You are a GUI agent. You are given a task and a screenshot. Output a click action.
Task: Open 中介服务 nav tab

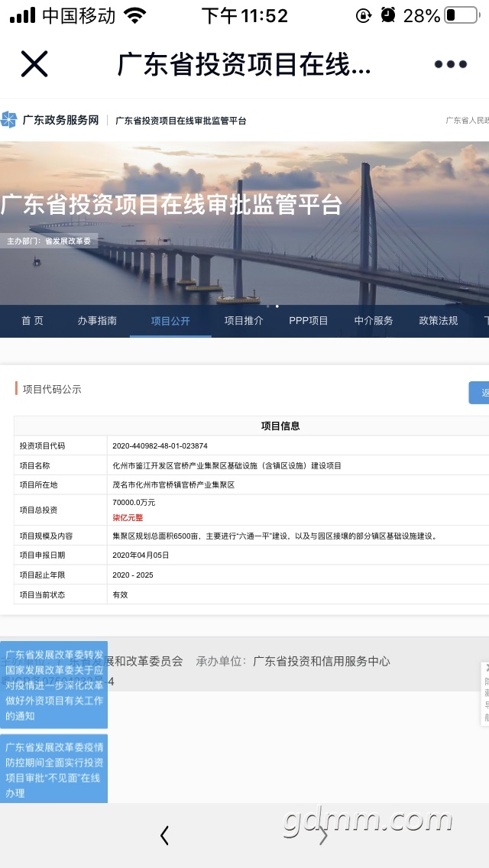374,320
